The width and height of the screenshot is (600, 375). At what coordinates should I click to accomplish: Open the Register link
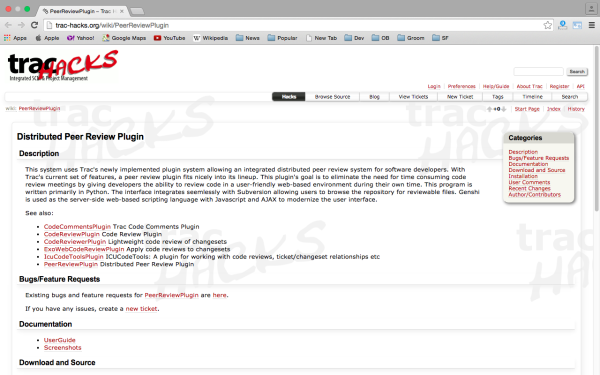click(x=559, y=86)
